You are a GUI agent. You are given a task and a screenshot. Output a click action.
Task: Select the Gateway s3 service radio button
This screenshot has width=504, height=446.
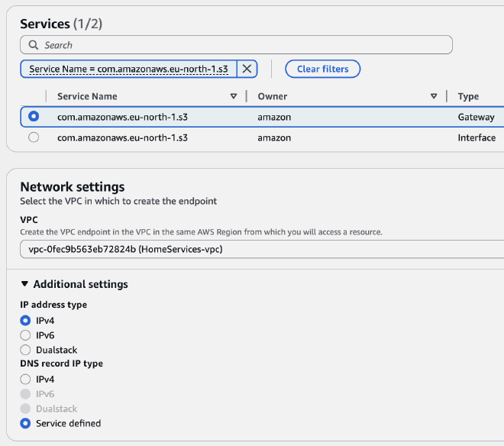(x=34, y=116)
